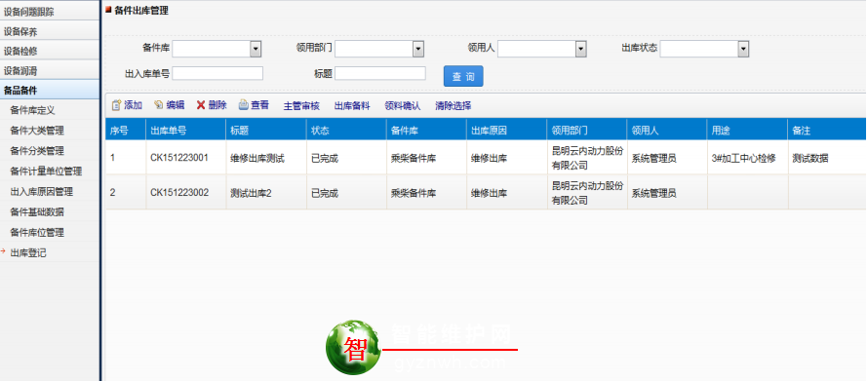The height and width of the screenshot is (381, 868).
Task: Click 已完成 status in row CK151223001
Action: point(325,158)
